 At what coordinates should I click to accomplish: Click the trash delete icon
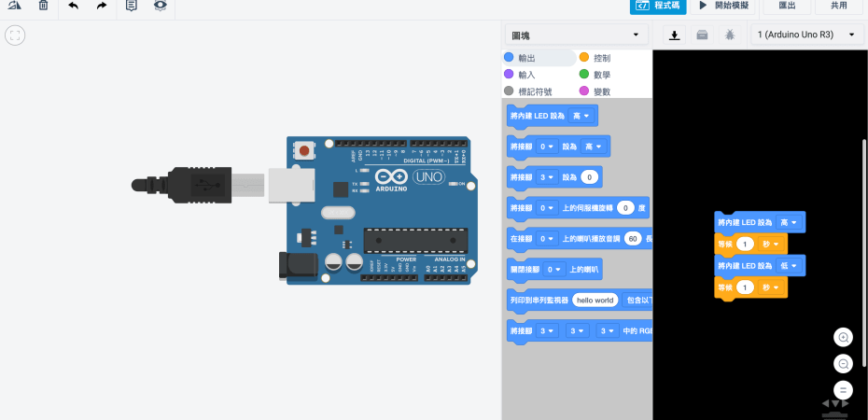pos(44,6)
